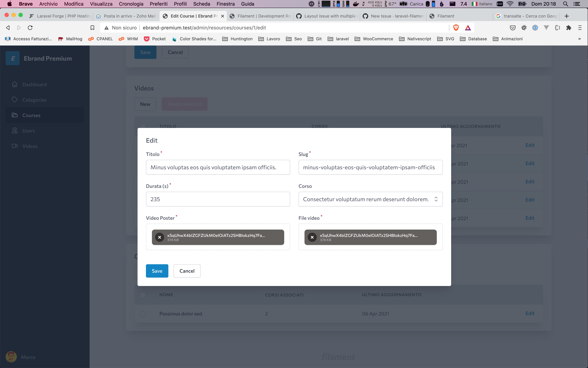This screenshot has height=368, width=588.
Task: Open the Pocket bookmark
Action: point(155,39)
